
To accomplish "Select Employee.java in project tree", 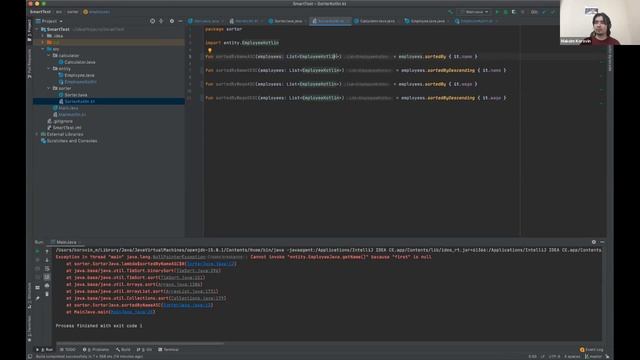I will pyautogui.click(x=79, y=75).
